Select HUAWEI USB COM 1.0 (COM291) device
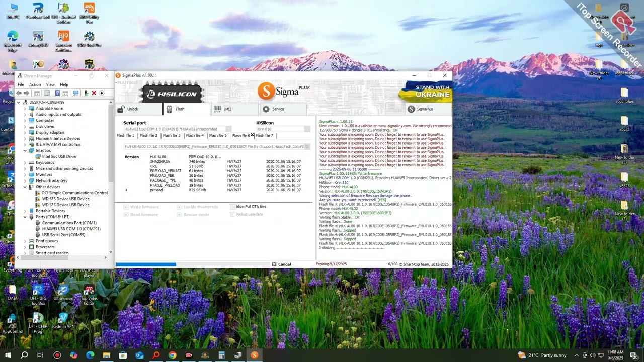The width and height of the screenshot is (644, 362). tap(68, 229)
